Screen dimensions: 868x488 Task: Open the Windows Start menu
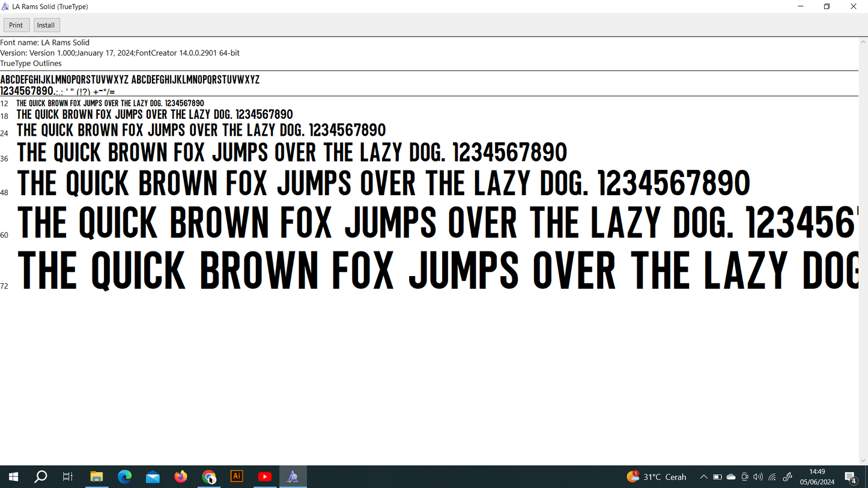(13, 477)
